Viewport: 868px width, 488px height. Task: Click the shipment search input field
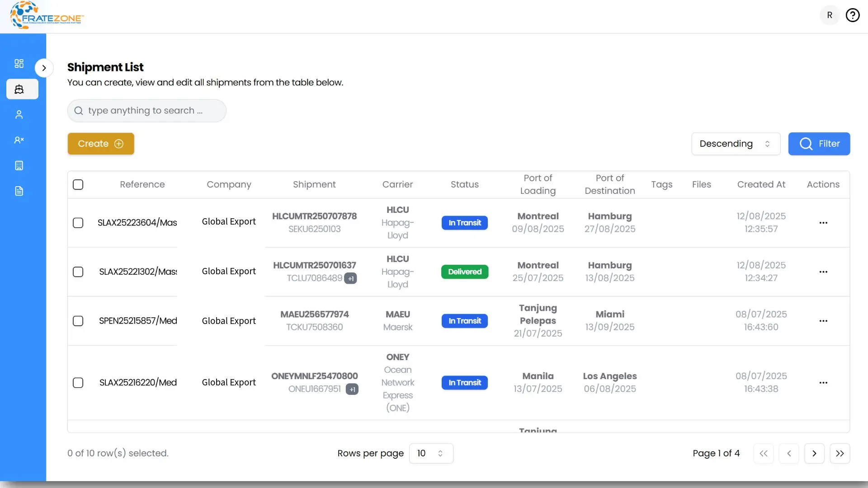147,111
